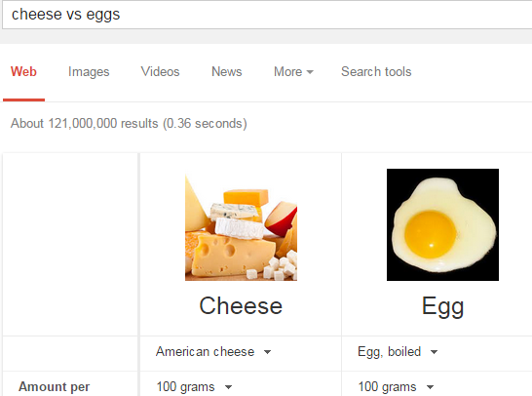
Task: Focus the search box containing cheese vs eggs
Action: click(267, 15)
